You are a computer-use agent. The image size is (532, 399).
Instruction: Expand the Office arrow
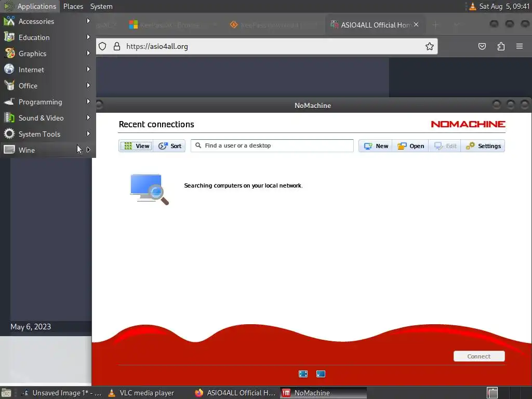(x=88, y=86)
